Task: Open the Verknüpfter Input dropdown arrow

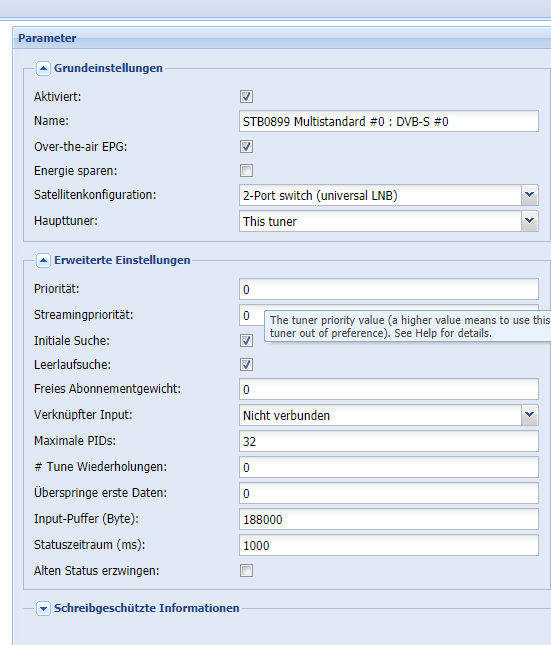Action: coord(530,415)
